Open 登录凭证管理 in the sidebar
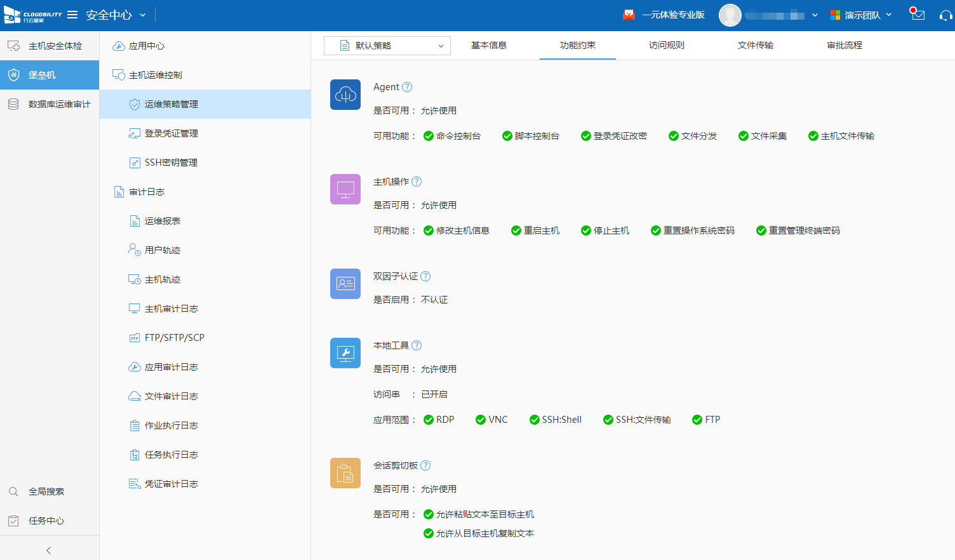Screen dimensions: 955x560 [171, 133]
